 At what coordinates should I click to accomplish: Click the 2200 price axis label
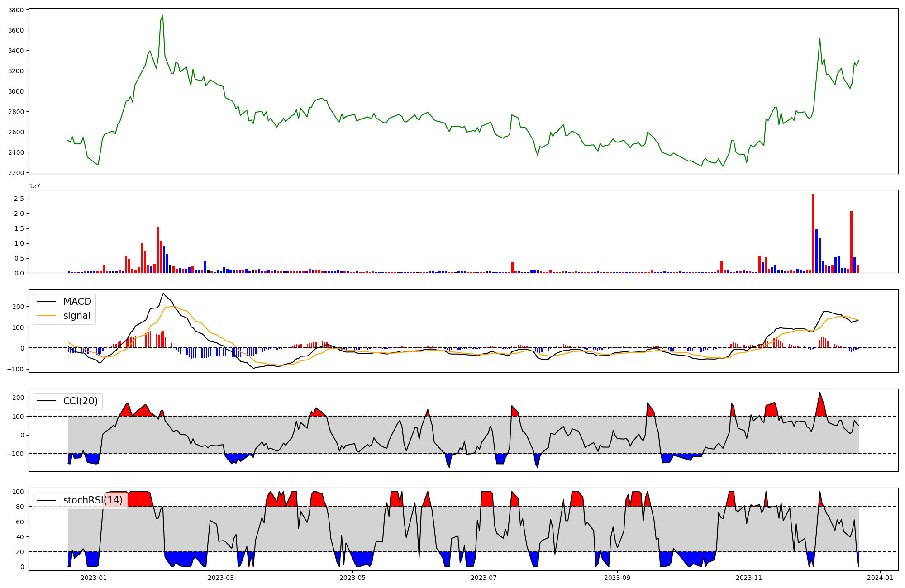point(16,173)
